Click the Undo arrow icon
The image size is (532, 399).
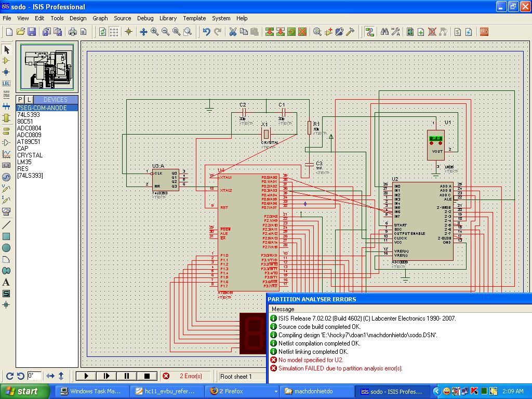tap(206, 32)
